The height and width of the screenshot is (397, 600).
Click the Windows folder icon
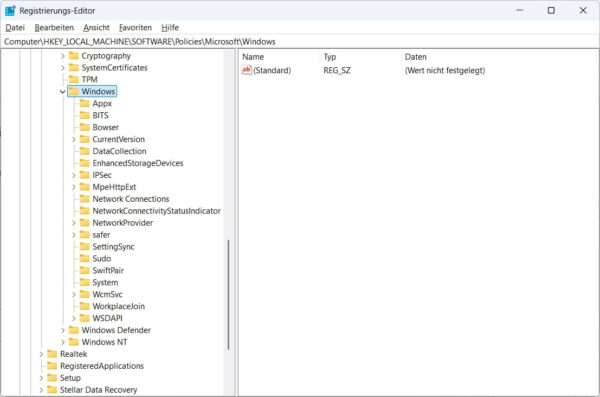coord(73,91)
